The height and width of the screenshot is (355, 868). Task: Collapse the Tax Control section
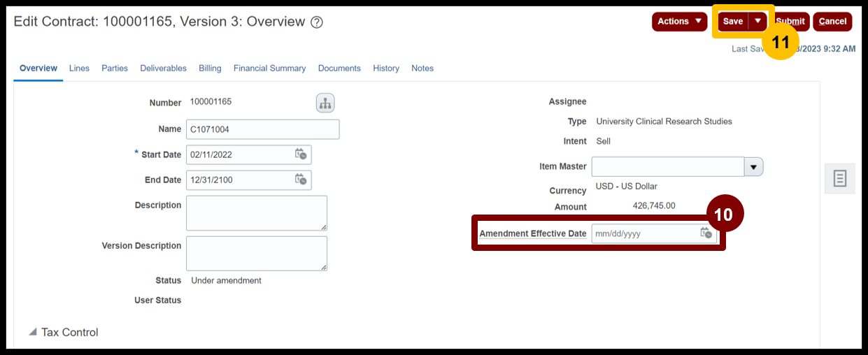(x=33, y=333)
